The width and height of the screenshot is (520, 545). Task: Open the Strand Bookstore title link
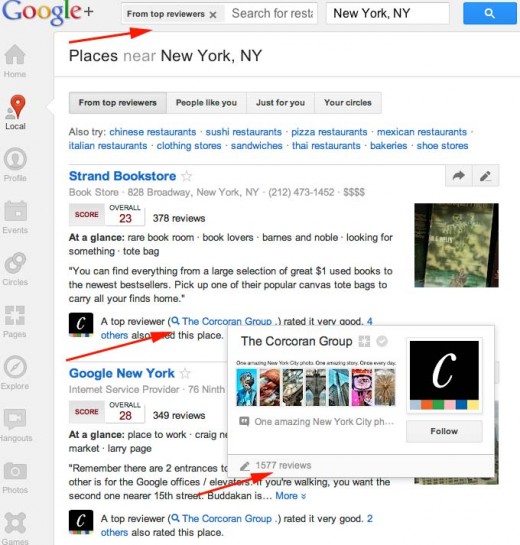[x=122, y=176]
